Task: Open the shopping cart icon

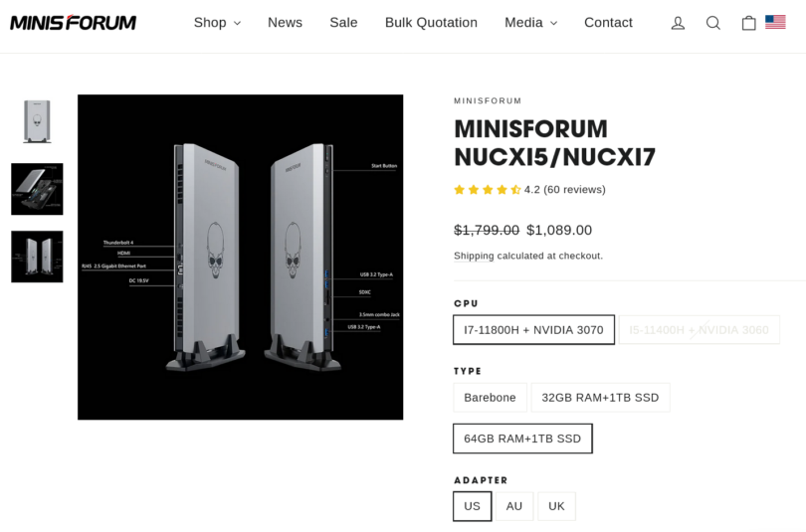Action: click(x=748, y=23)
